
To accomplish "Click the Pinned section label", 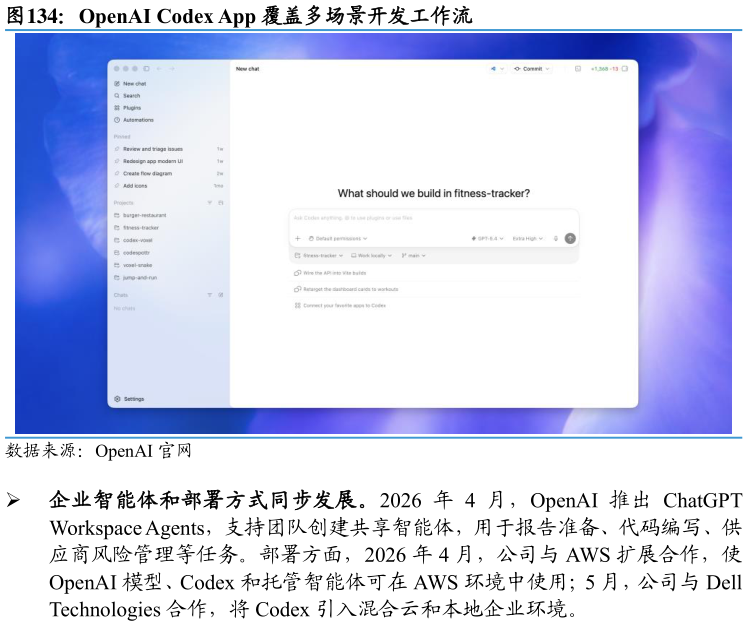I will 122,137.
